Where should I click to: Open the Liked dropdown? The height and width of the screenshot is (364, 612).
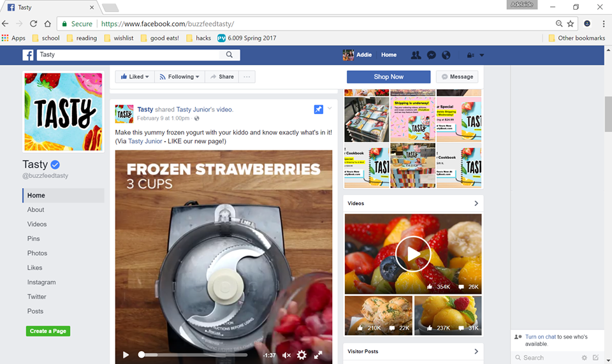(135, 77)
